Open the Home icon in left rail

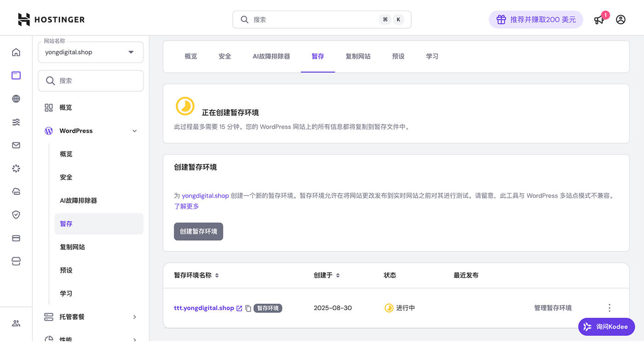click(x=16, y=52)
